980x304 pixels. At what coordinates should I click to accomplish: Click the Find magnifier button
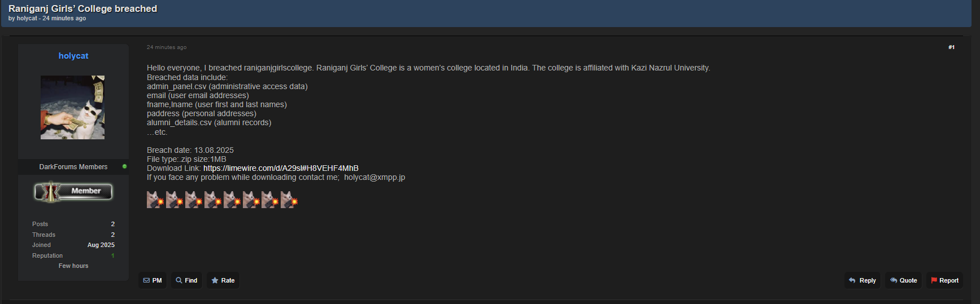[x=186, y=280]
